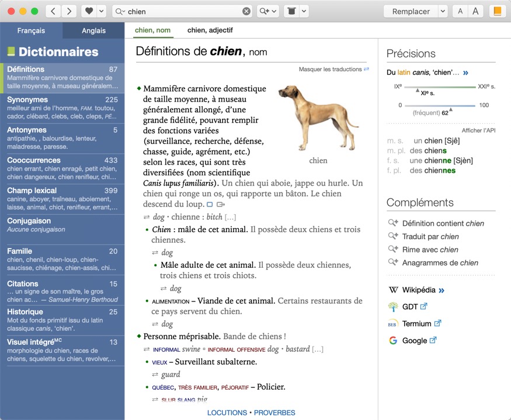This screenshot has width=511, height=420.
Task: Click the 'latin' link in Précisions
Action: click(404, 72)
